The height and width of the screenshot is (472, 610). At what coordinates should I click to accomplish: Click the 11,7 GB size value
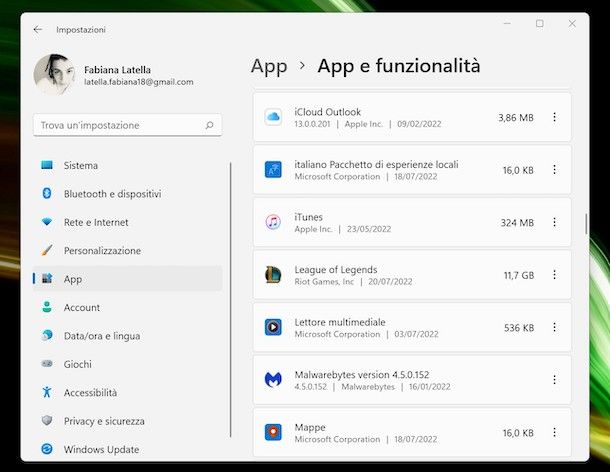[x=519, y=275]
